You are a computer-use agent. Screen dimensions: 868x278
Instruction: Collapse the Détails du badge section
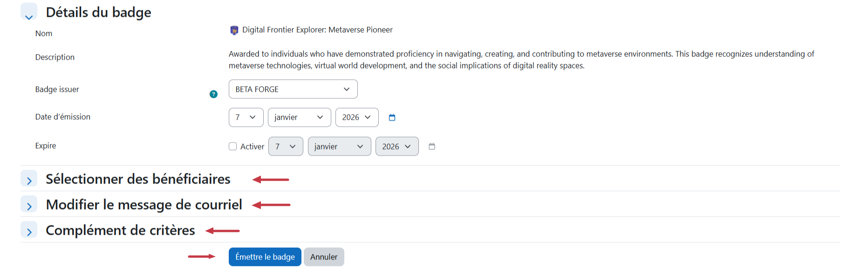pyautogui.click(x=29, y=13)
